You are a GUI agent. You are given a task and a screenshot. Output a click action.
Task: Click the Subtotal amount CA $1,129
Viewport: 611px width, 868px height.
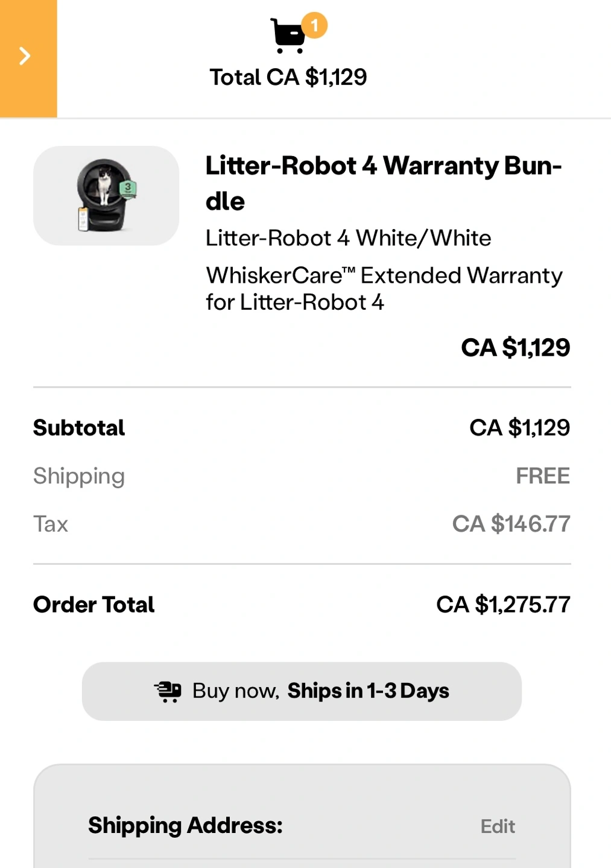pyautogui.click(x=519, y=428)
